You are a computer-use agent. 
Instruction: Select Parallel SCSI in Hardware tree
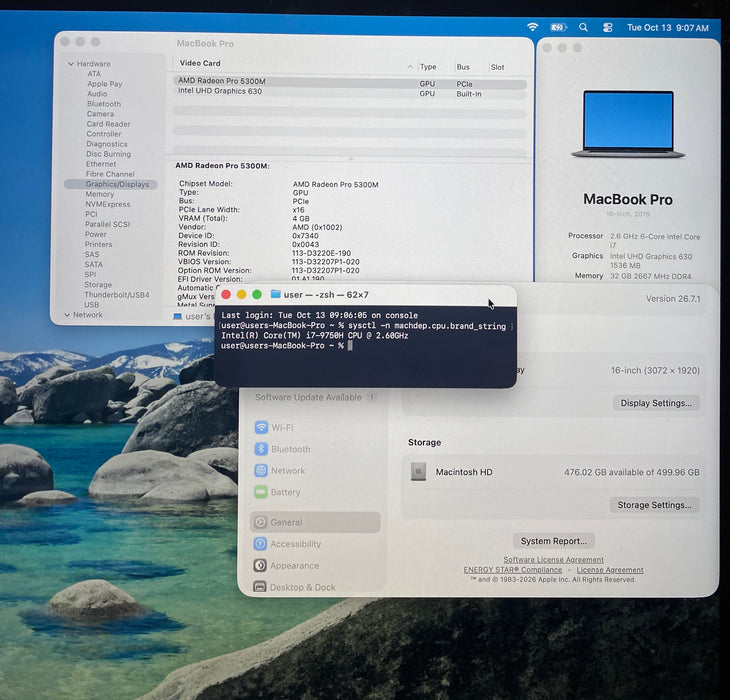point(107,224)
